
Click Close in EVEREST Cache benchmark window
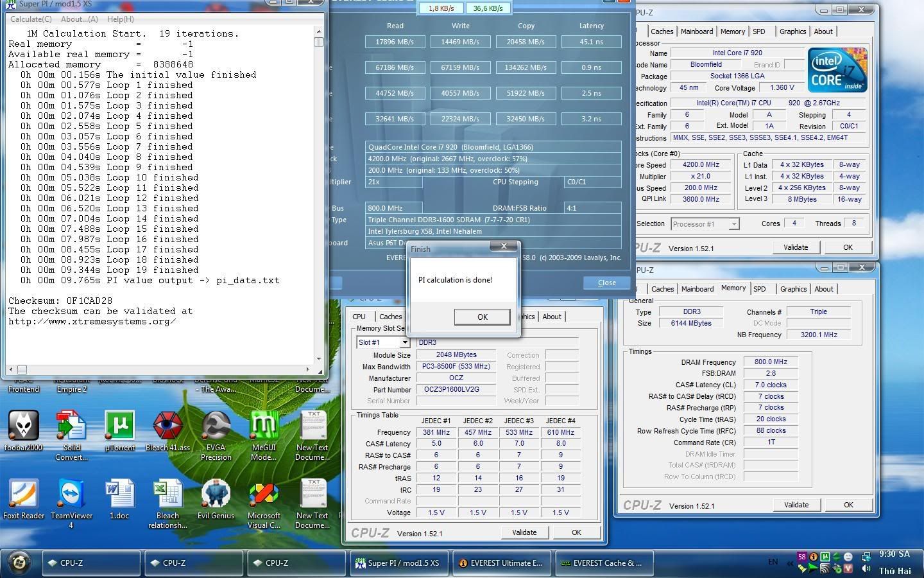[x=606, y=283]
